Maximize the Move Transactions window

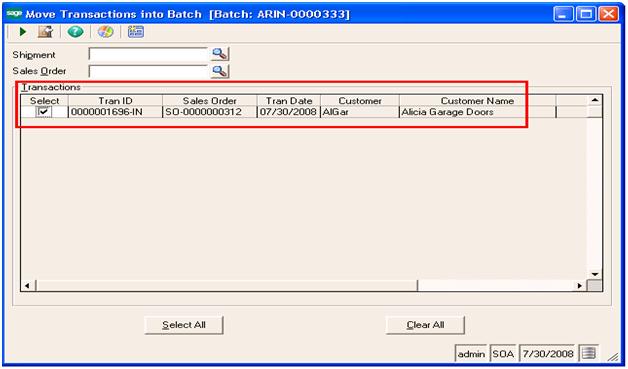click(586, 14)
